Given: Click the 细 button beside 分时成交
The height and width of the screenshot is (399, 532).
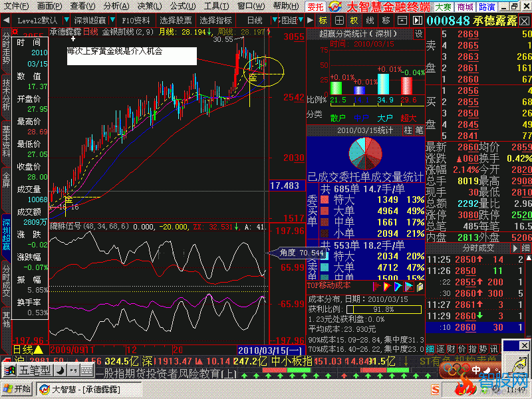Looking at the screenshot, I should pyautogui.click(x=525, y=248).
